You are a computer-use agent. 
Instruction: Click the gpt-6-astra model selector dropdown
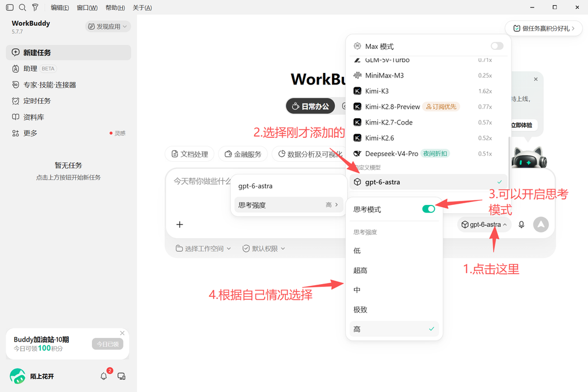click(484, 224)
